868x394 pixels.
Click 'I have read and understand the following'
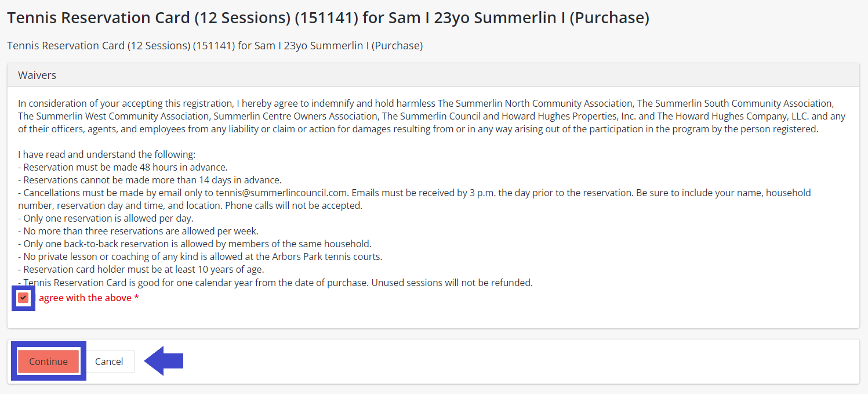107,154
